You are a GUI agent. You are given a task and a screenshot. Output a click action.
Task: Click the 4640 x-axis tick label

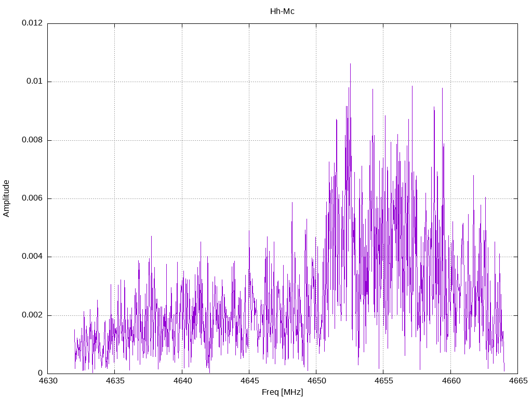point(182,381)
